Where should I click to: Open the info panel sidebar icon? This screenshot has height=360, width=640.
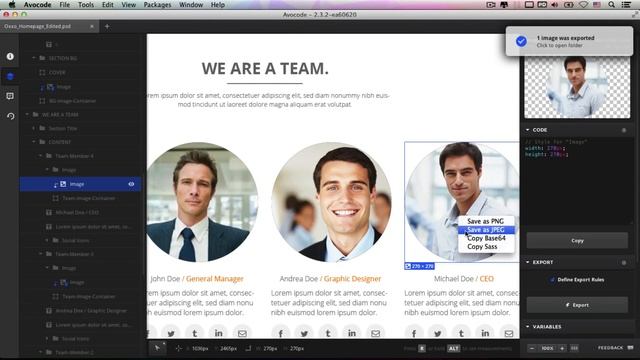(x=10, y=56)
